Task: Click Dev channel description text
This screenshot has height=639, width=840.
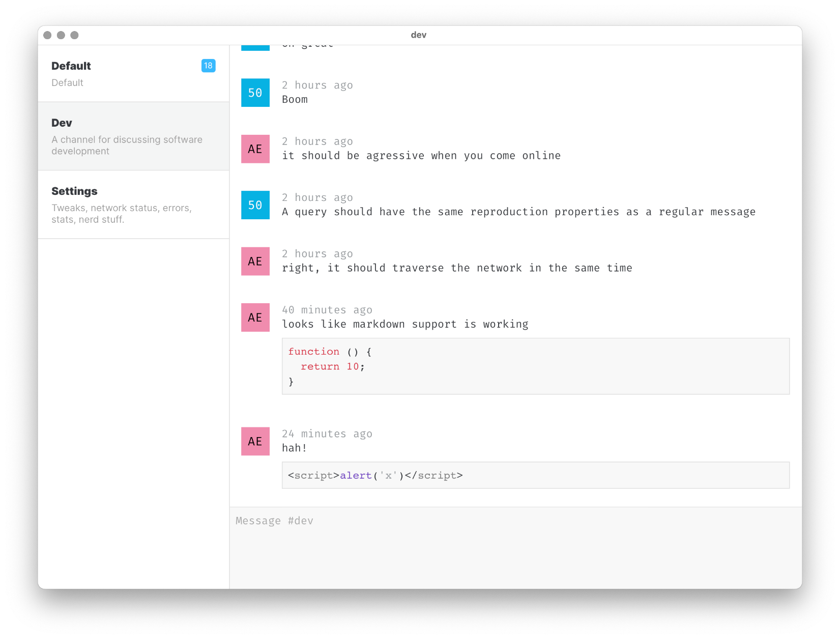Action: tap(127, 145)
